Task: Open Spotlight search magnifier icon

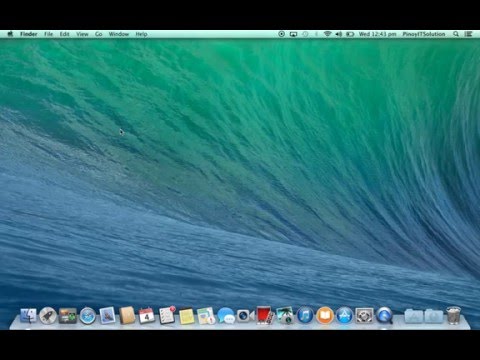Action: (456, 34)
